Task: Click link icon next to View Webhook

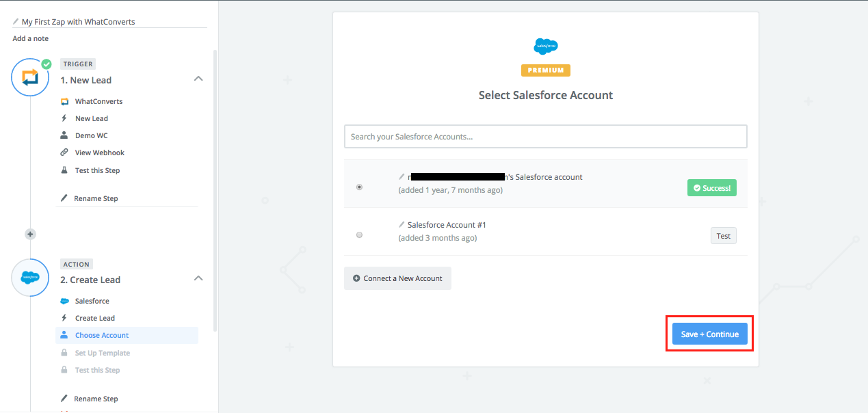Action: click(x=64, y=152)
